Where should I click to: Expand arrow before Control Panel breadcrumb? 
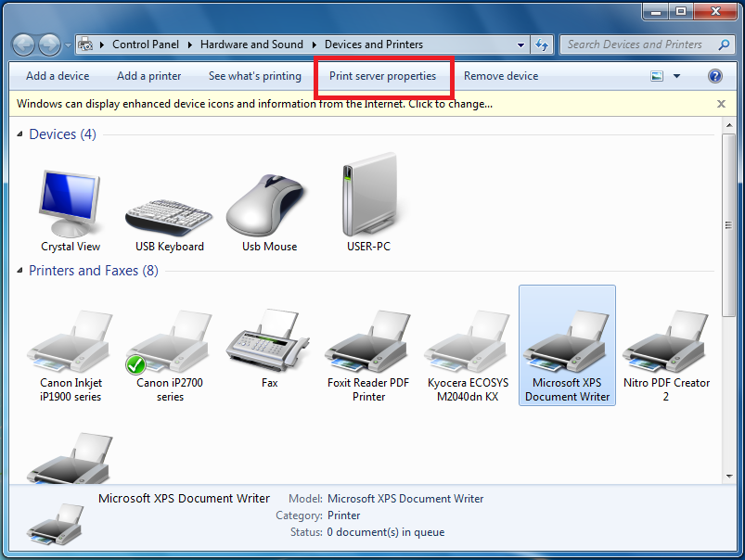(102, 45)
